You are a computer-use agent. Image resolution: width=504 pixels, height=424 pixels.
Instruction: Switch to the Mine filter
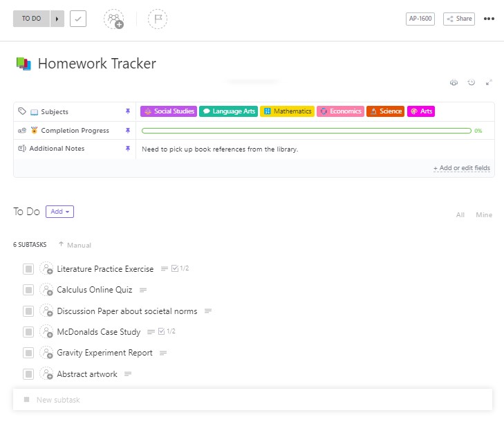(x=484, y=215)
